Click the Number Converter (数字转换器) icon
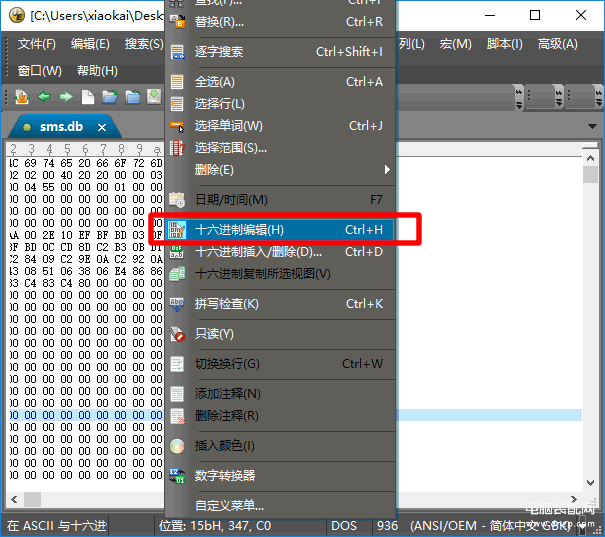The width and height of the screenshot is (605, 537). click(177, 476)
